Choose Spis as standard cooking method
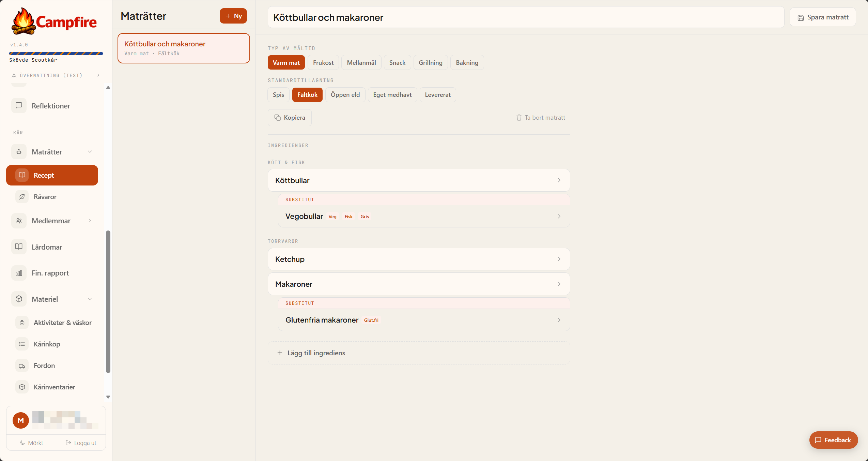The width and height of the screenshot is (868, 461). click(x=278, y=94)
